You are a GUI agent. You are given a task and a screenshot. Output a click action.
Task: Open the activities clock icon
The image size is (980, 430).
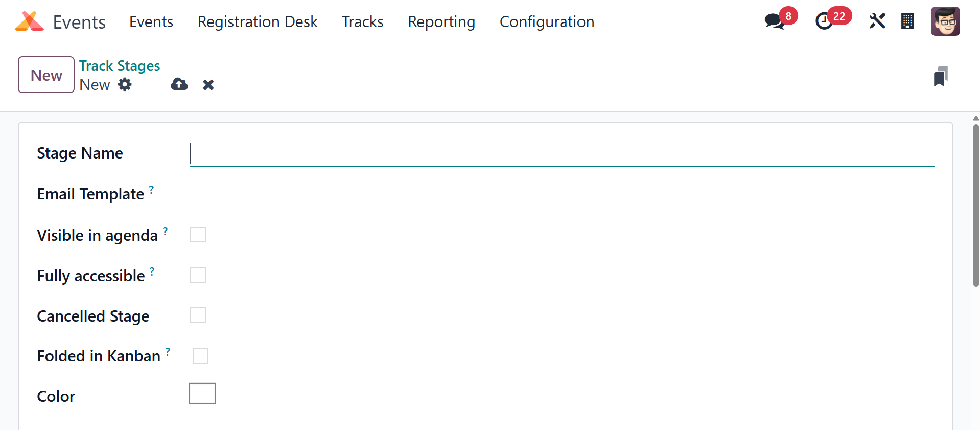(x=824, y=21)
